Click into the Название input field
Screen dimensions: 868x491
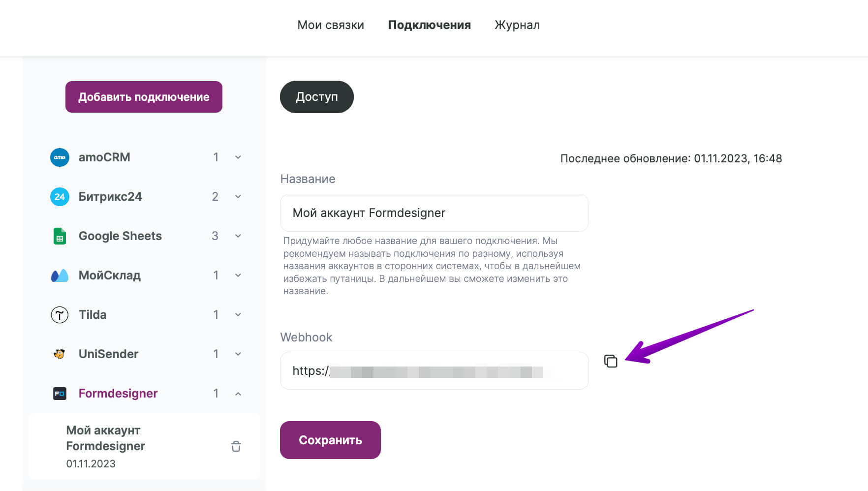pyautogui.click(x=434, y=213)
